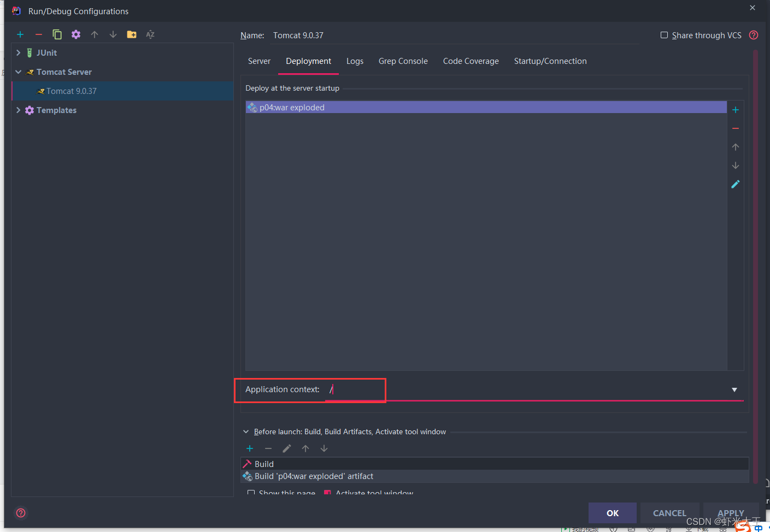
Task: Collapse the Tomcat Server tree node
Action: pyautogui.click(x=18, y=72)
